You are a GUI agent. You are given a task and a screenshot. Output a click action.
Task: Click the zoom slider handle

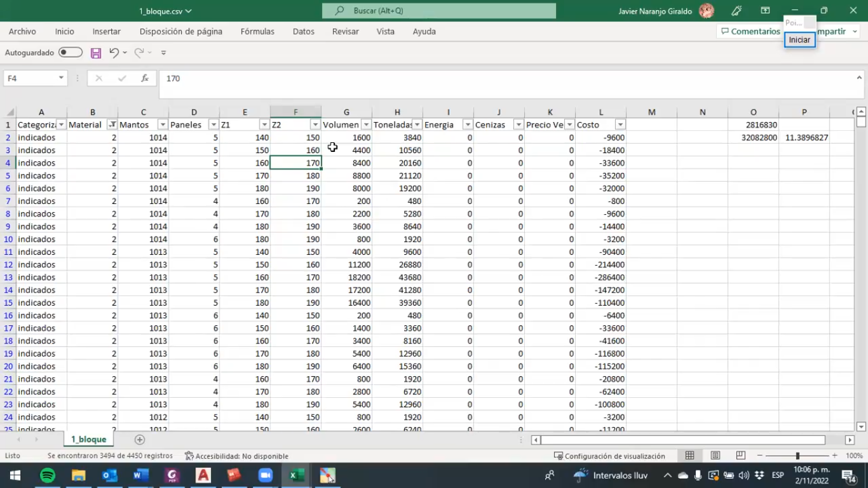(x=797, y=456)
